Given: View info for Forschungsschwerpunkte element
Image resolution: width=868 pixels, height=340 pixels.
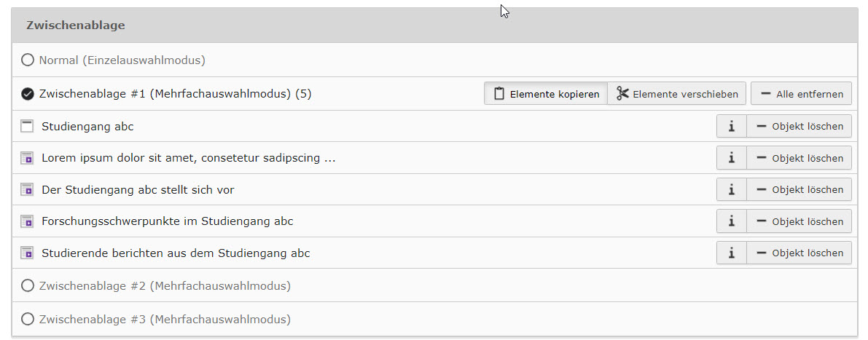Looking at the screenshot, I should [731, 221].
